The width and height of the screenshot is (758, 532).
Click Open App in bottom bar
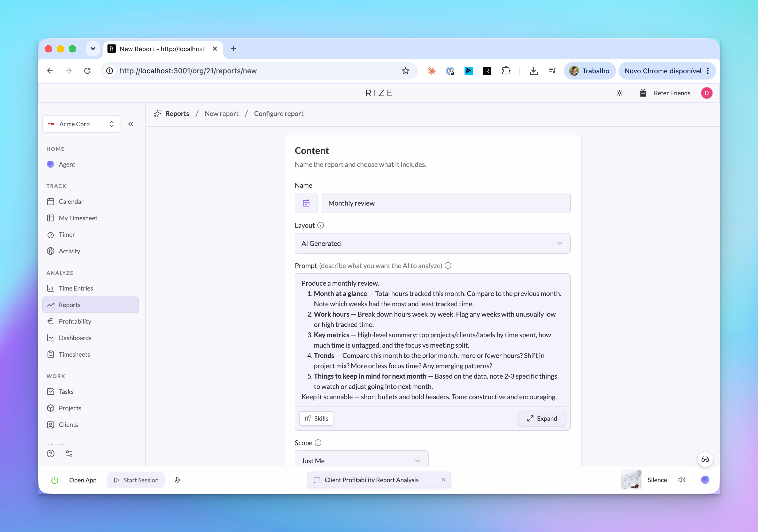pyautogui.click(x=82, y=480)
